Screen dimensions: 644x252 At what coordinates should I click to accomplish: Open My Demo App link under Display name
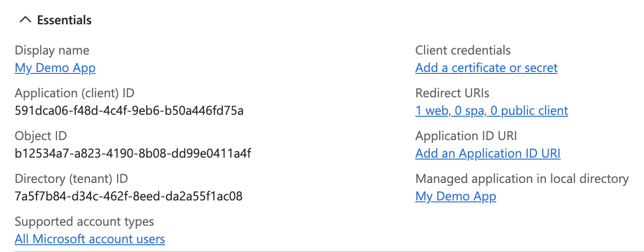[55, 68]
